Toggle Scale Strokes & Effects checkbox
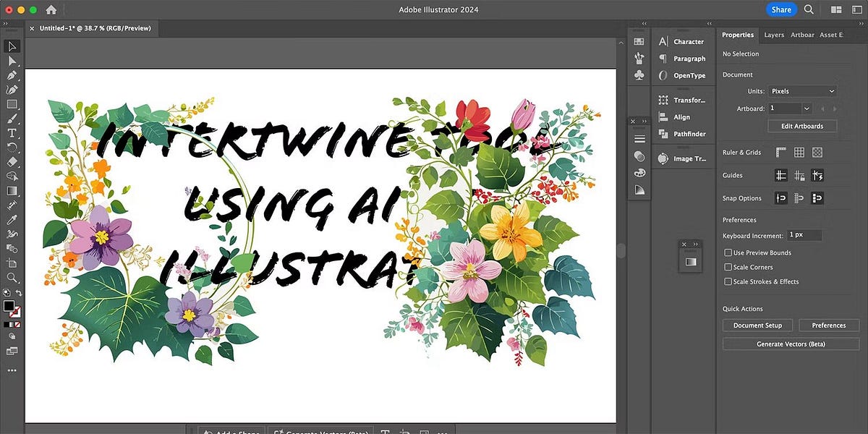Screen dimensions: 868x434 pyautogui.click(x=728, y=282)
